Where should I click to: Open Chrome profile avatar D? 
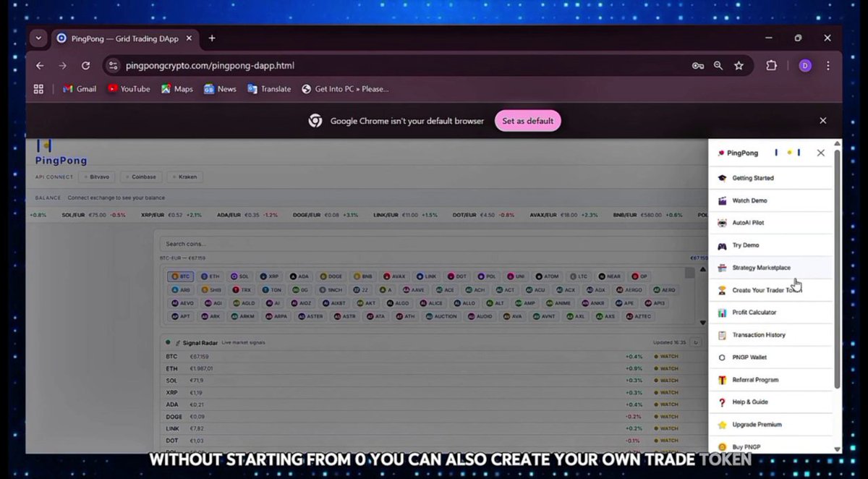[805, 66]
